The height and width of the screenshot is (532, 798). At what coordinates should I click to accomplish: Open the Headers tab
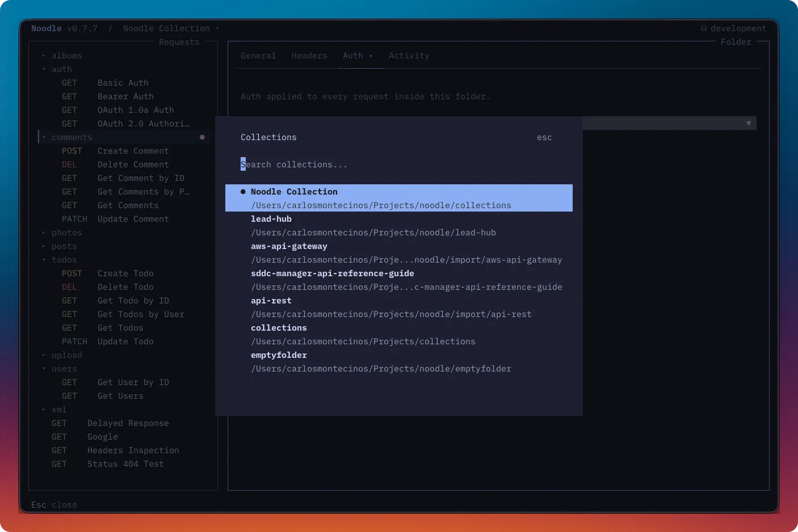coord(309,56)
